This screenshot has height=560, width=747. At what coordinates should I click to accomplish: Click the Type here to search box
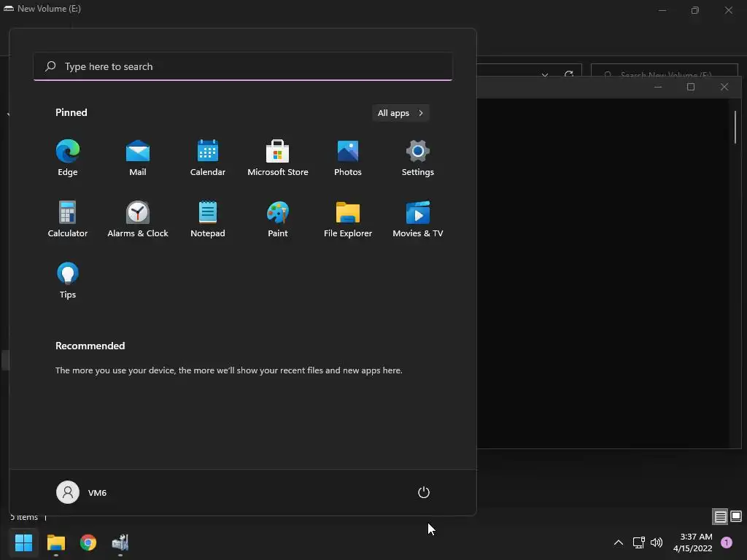coord(243,66)
